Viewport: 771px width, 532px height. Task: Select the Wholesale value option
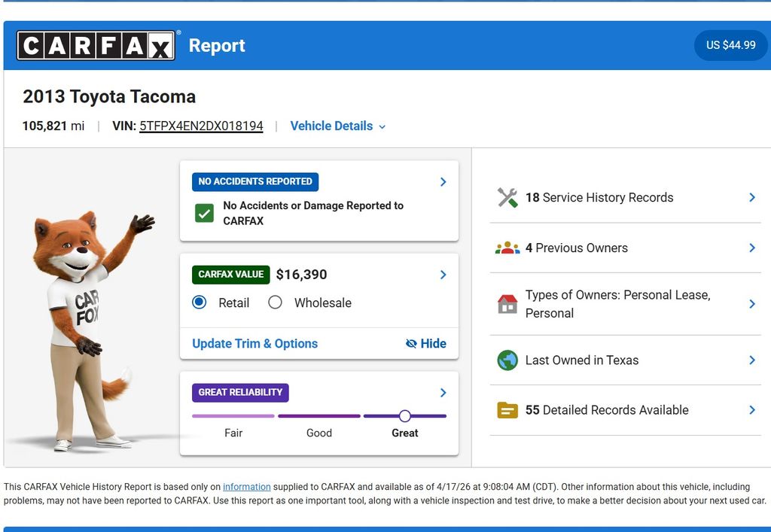pos(276,302)
